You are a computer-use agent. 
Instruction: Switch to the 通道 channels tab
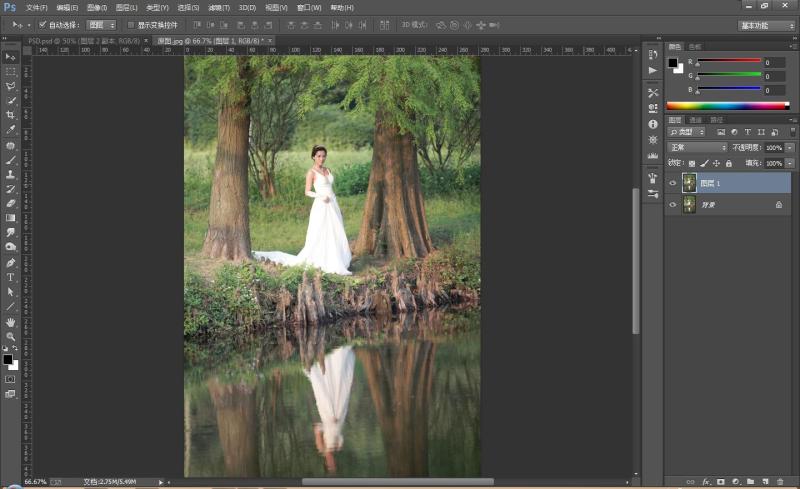pyautogui.click(x=695, y=120)
